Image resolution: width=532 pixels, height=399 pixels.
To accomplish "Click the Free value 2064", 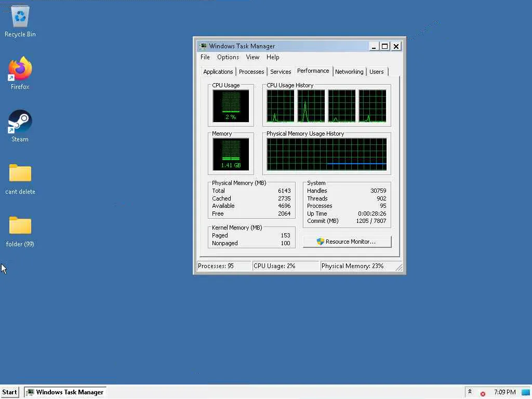I will click(x=284, y=214).
